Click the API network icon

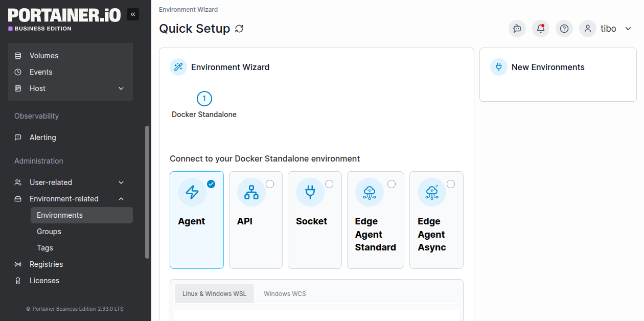[251, 192]
